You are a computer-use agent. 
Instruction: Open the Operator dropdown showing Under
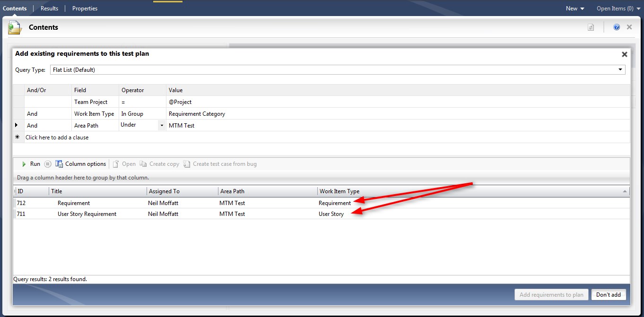click(162, 125)
